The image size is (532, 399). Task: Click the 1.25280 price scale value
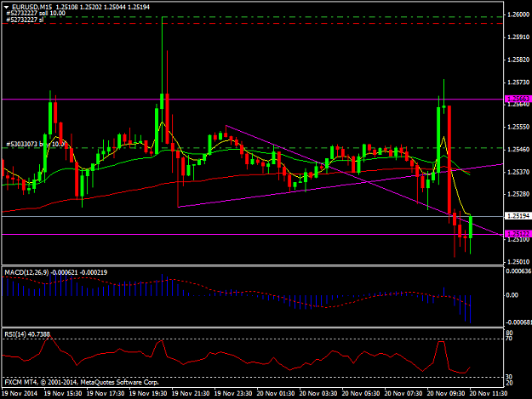(518, 194)
